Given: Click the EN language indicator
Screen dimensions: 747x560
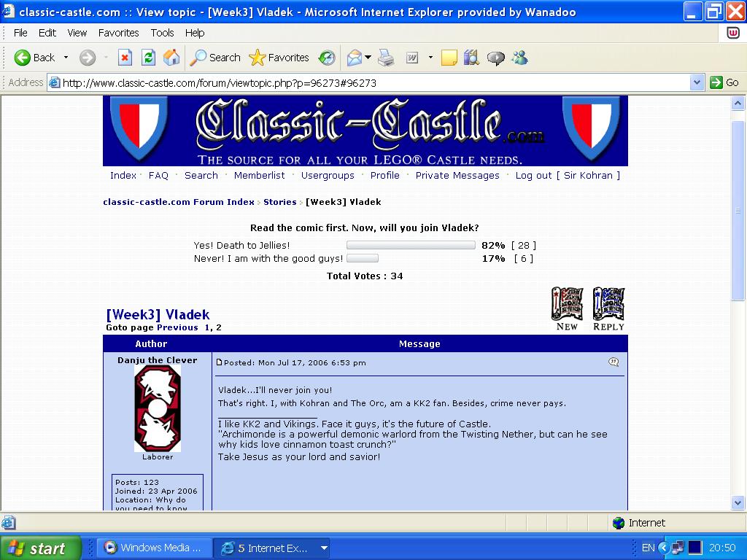Looking at the screenshot, I should click(648, 548).
